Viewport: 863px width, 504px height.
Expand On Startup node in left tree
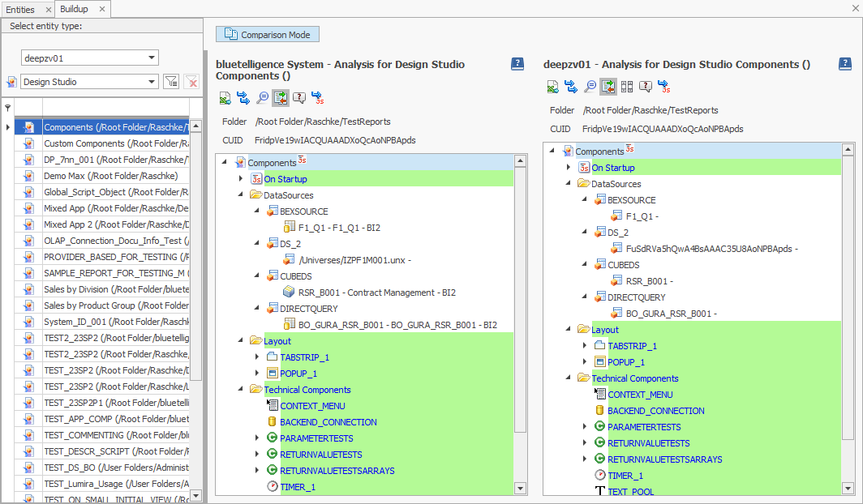241,179
